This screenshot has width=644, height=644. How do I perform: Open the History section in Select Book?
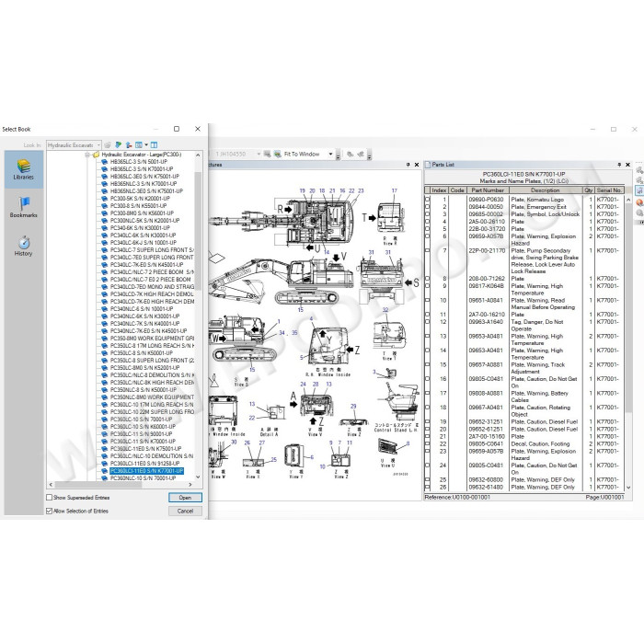(x=23, y=246)
